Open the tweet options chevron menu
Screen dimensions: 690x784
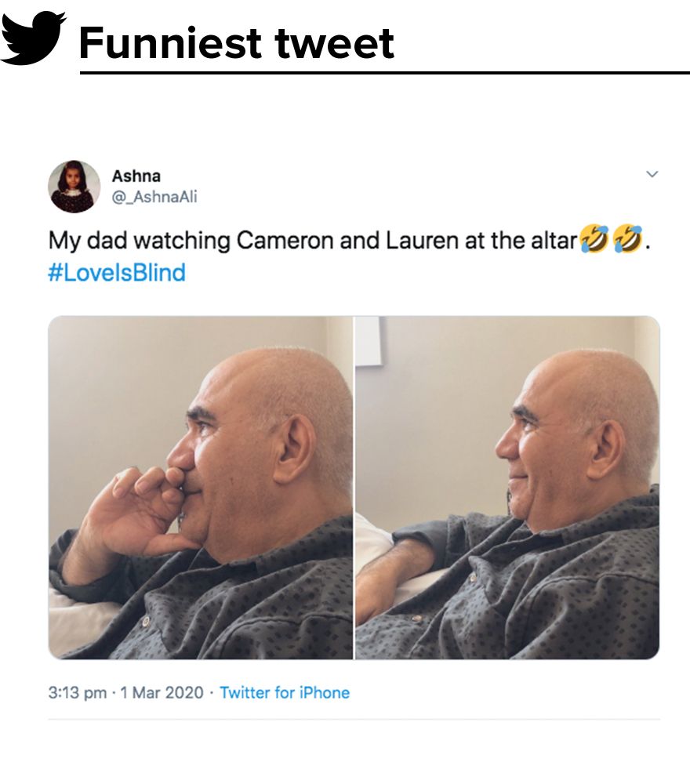(652, 174)
